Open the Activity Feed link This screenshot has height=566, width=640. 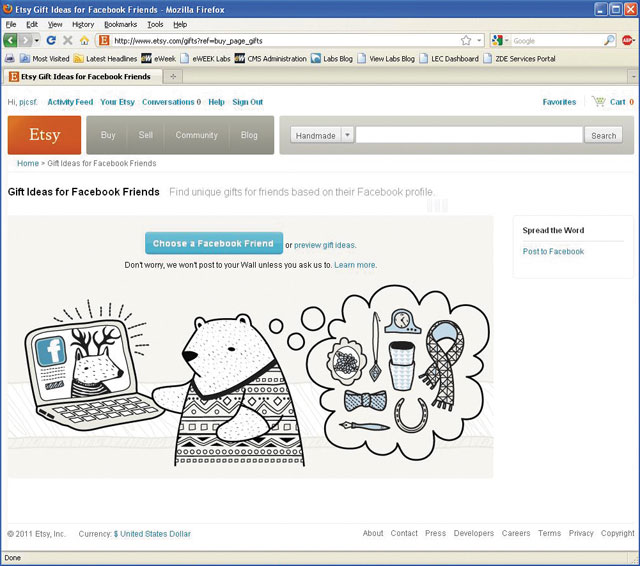(70, 102)
